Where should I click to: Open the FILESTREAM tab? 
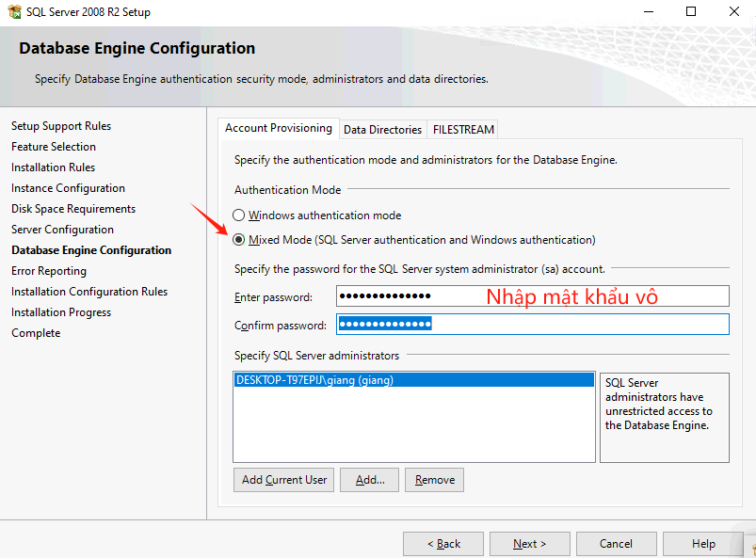(x=463, y=130)
